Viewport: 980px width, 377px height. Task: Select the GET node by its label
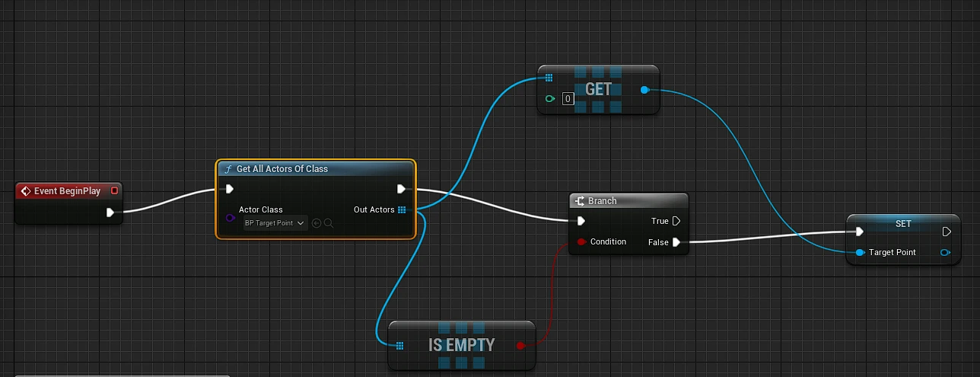[598, 89]
